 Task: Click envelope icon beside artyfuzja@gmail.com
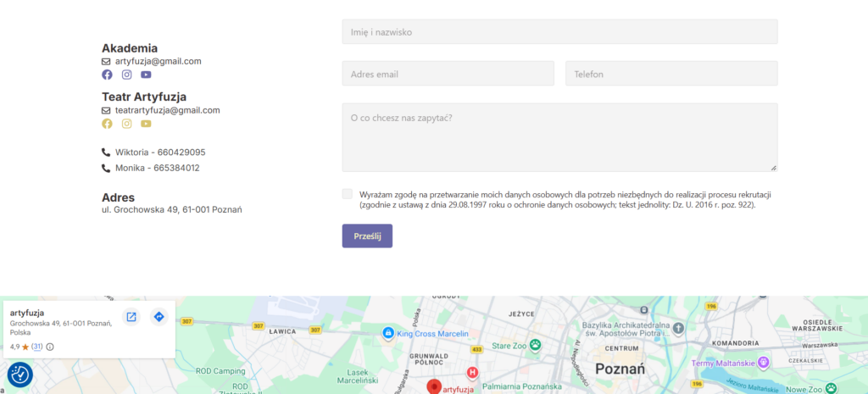pos(106,61)
